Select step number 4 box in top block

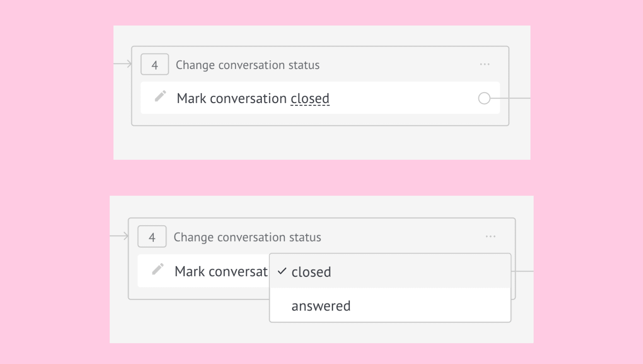[155, 64]
